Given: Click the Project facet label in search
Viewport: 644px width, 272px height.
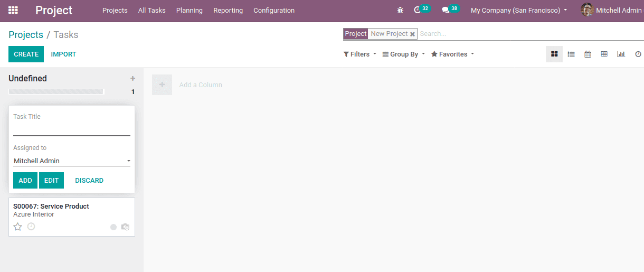Looking at the screenshot, I should (x=355, y=34).
